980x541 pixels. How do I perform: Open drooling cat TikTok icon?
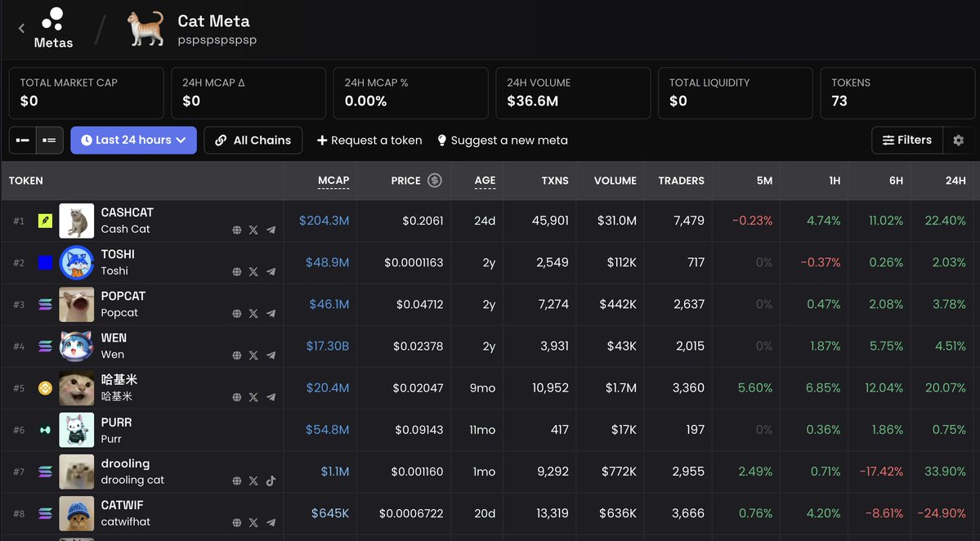click(271, 481)
